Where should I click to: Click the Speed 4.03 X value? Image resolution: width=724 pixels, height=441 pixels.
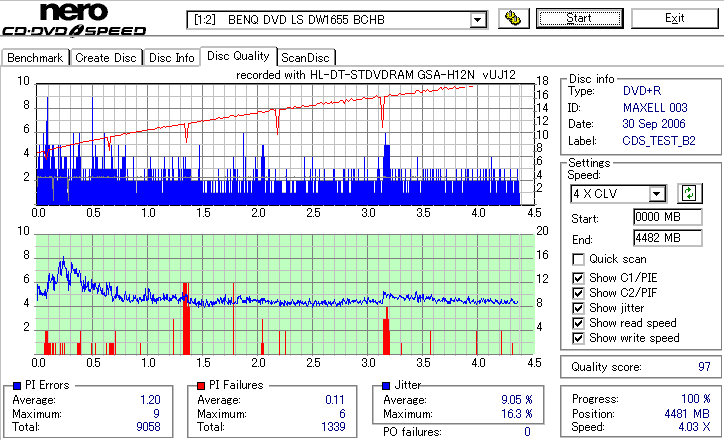coord(694,427)
